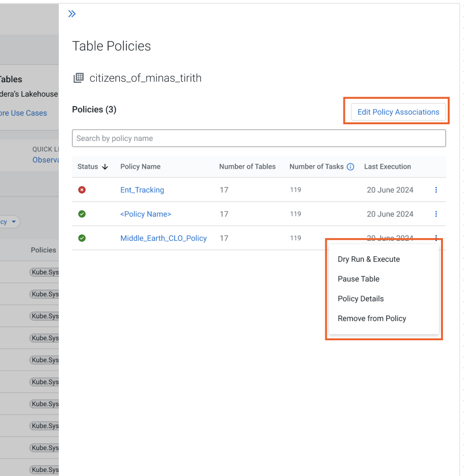This screenshot has height=476, width=464.
Task: Expand the policy filter dropdown on the left
Action: 14,221
